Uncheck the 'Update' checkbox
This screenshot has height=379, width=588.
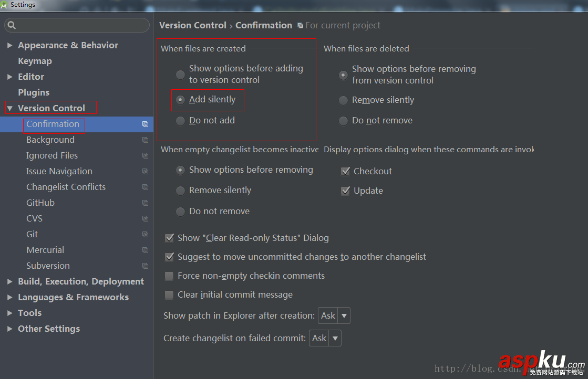click(345, 190)
